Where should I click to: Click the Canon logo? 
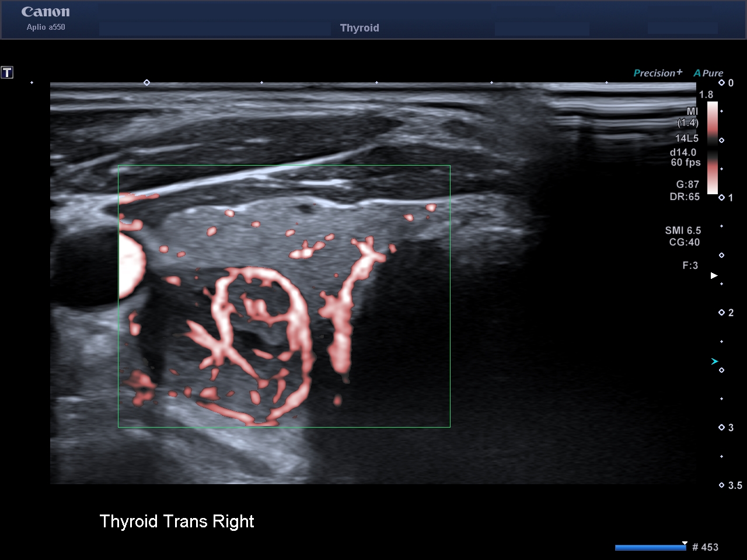click(46, 12)
